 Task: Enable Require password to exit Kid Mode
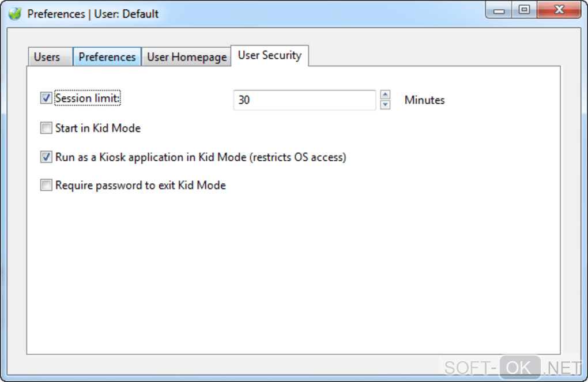(x=46, y=186)
